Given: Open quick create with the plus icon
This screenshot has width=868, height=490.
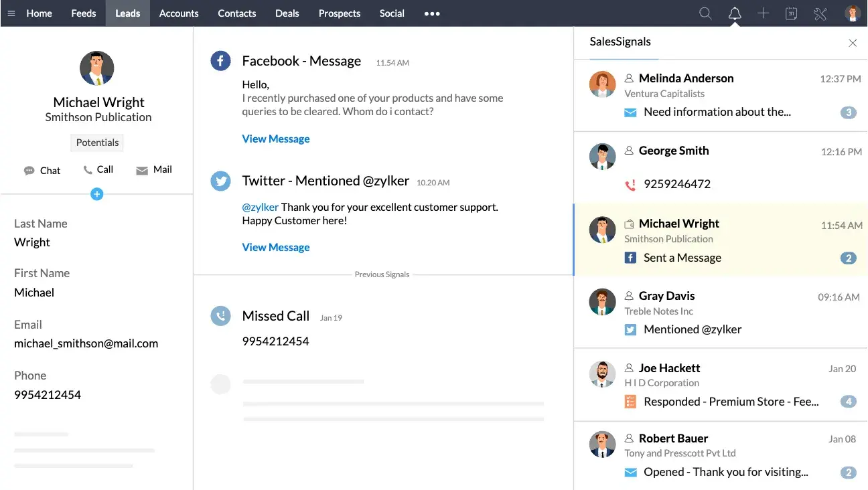Looking at the screenshot, I should [x=764, y=13].
